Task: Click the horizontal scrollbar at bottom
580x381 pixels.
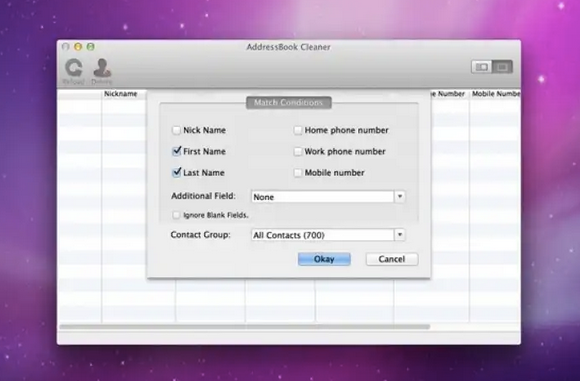Action: point(245,327)
